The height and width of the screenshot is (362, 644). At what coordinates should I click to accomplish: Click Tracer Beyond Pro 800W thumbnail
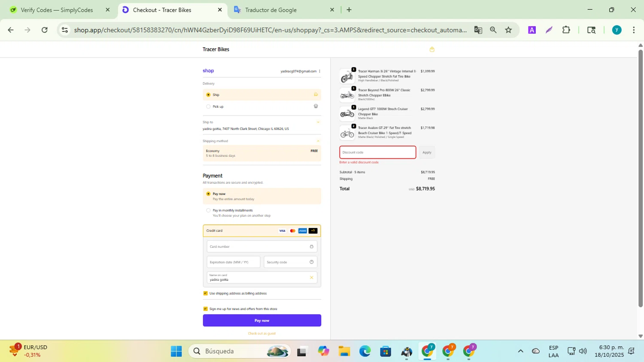(347, 95)
